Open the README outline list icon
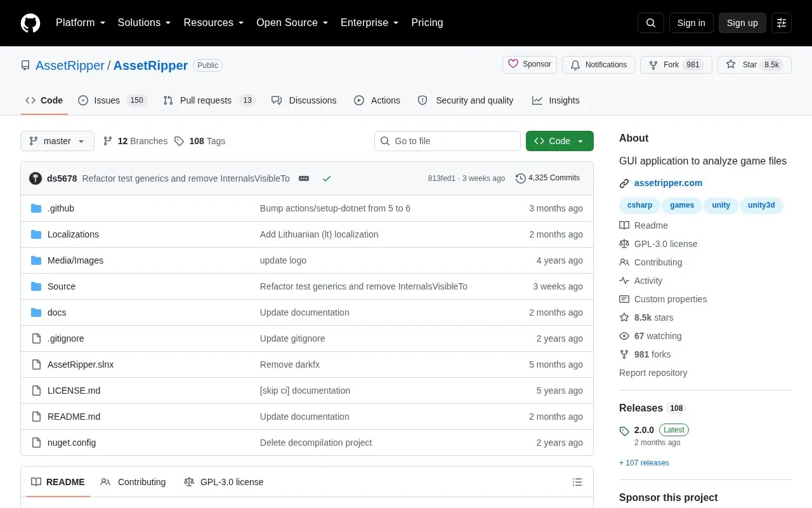The width and height of the screenshot is (812, 508). coord(577,482)
